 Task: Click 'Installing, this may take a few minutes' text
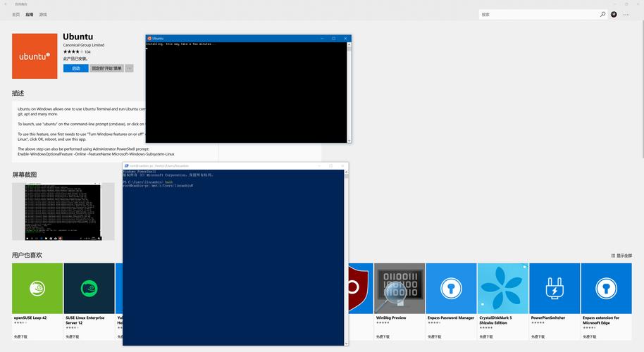(x=180, y=44)
